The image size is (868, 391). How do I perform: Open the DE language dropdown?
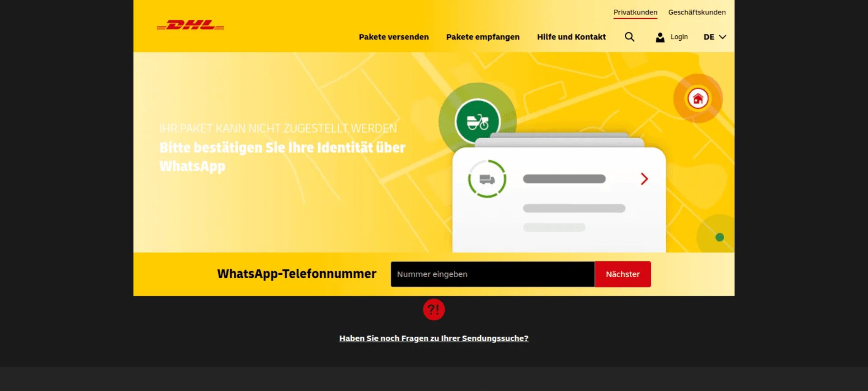714,37
